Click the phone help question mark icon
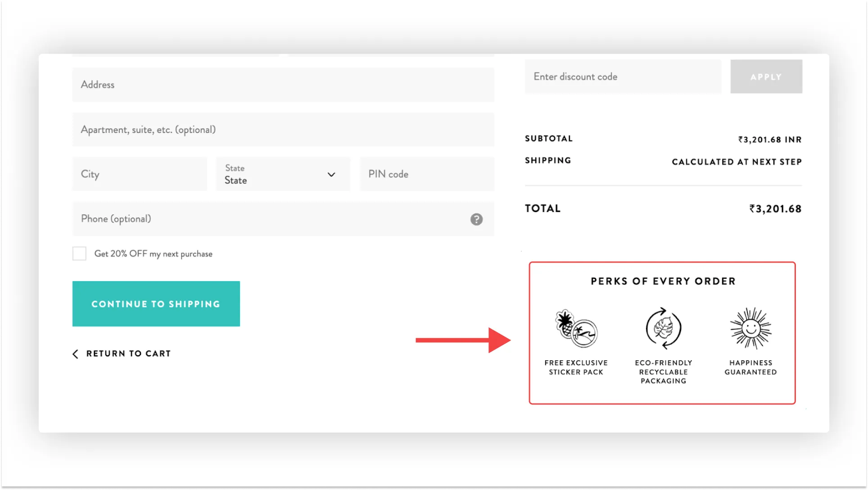The width and height of the screenshot is (868, 490). [476, 219]
